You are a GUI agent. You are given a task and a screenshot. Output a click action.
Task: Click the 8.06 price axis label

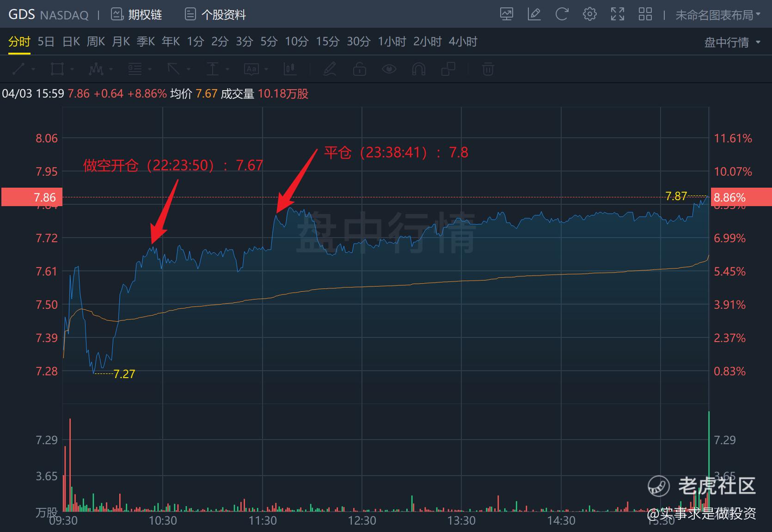[x=47, y=138]
